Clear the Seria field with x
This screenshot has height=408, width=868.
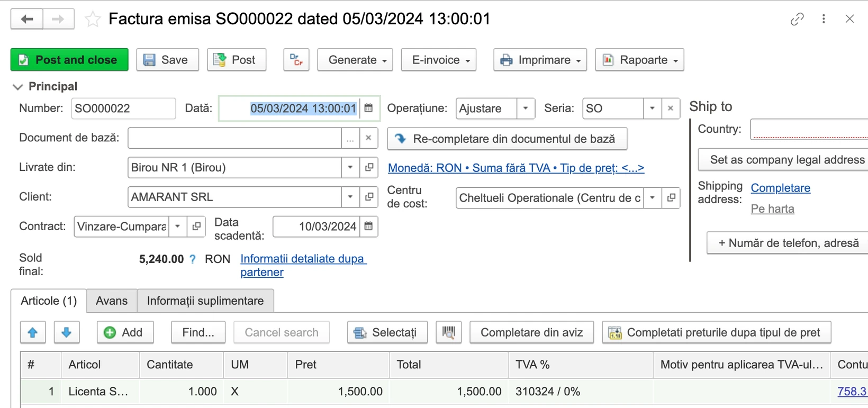(671, 108)
